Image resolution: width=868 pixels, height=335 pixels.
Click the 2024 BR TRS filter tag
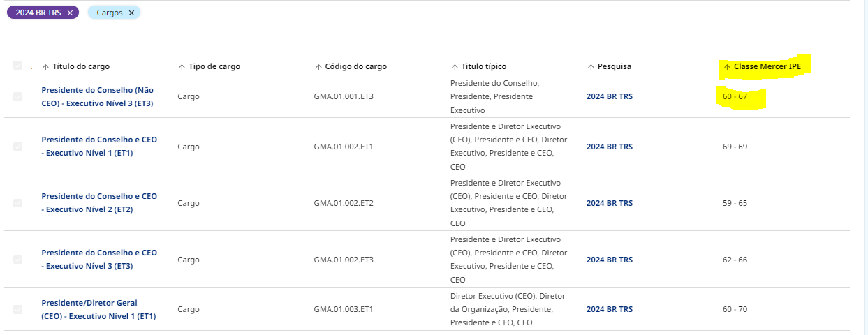click(x=38, y=13)
